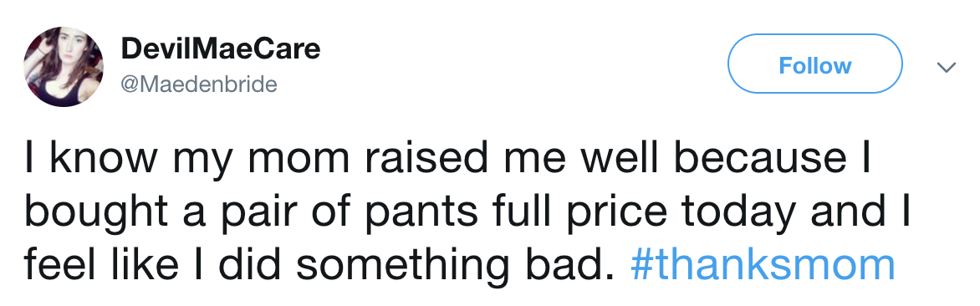This screenshot has width=980, height=306.
Task: Open the @Maedenbride handle link
Action: click(x=199, y=84)
